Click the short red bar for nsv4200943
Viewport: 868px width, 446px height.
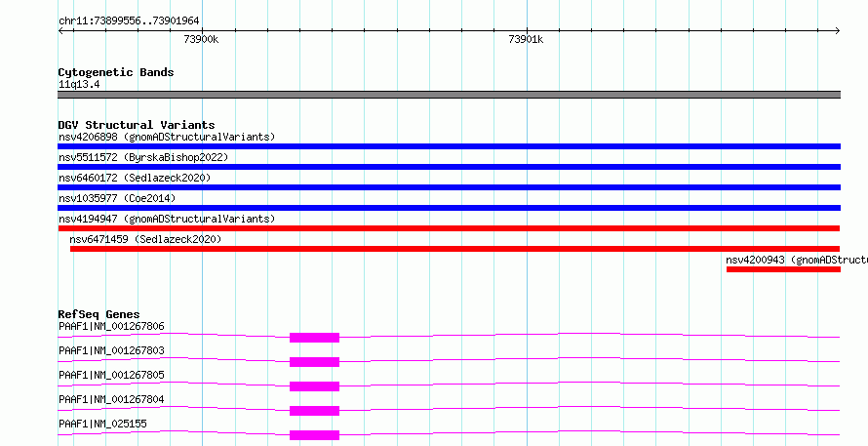coord(783,269)
